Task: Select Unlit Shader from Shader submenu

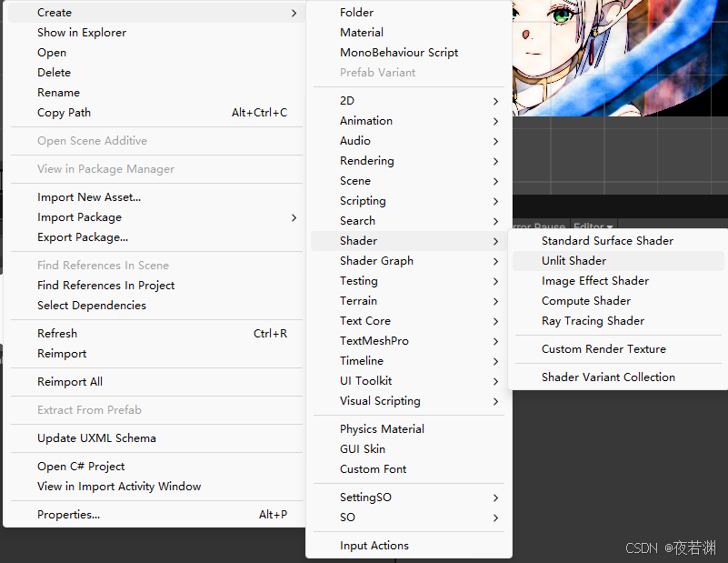Action: tap(618, 261)
